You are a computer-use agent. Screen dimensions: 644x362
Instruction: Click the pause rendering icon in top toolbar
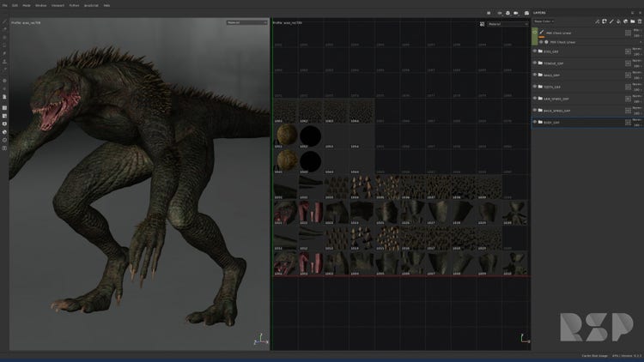tap(489, 13)
